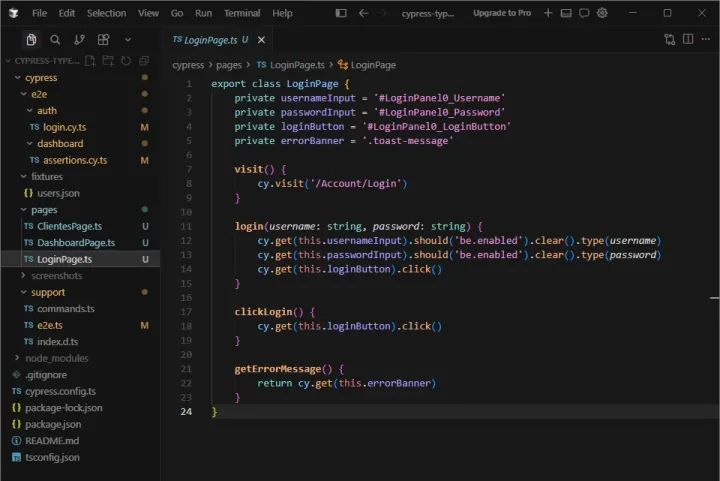Open the Selection menu
Viewport: 720px width, 481px height.
pos(107,13)
